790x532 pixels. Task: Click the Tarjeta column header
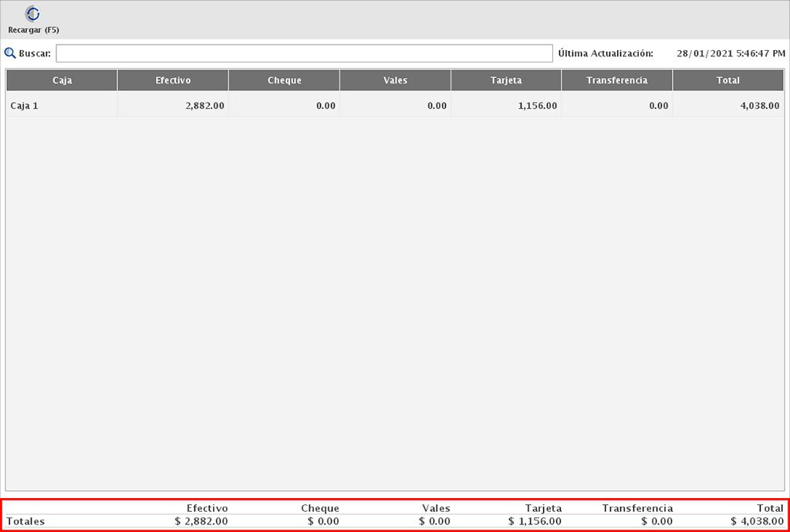[x=506, y=80]
